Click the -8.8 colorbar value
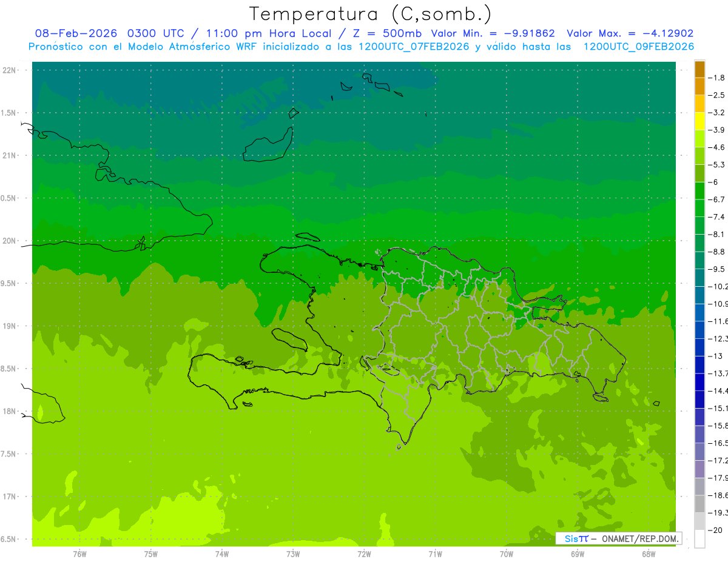 716,252
